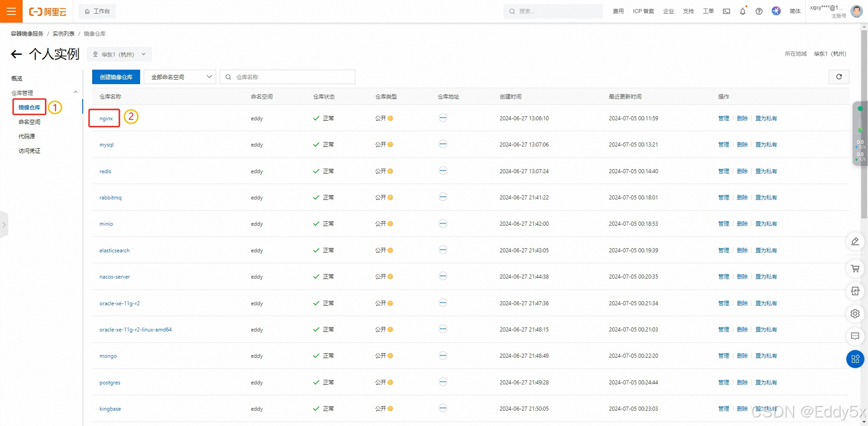Open the user avatar menu
The height and width of the screenshot is (426, 868).
(856, 11)
